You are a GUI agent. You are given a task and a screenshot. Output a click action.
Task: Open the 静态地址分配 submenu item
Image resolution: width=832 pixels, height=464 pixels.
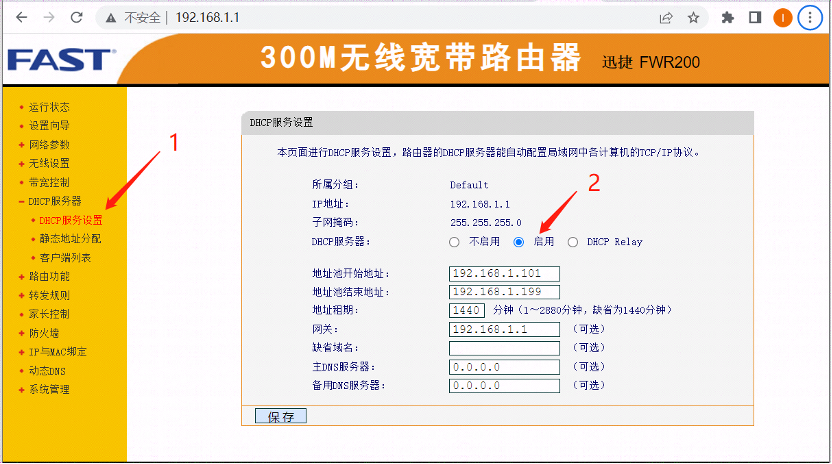[x=70, y=238]
